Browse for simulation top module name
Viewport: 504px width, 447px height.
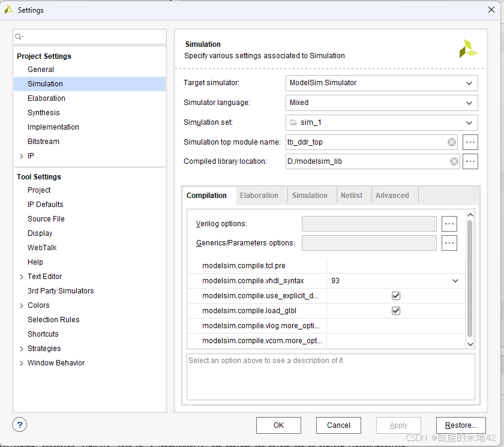pos(470,142)
